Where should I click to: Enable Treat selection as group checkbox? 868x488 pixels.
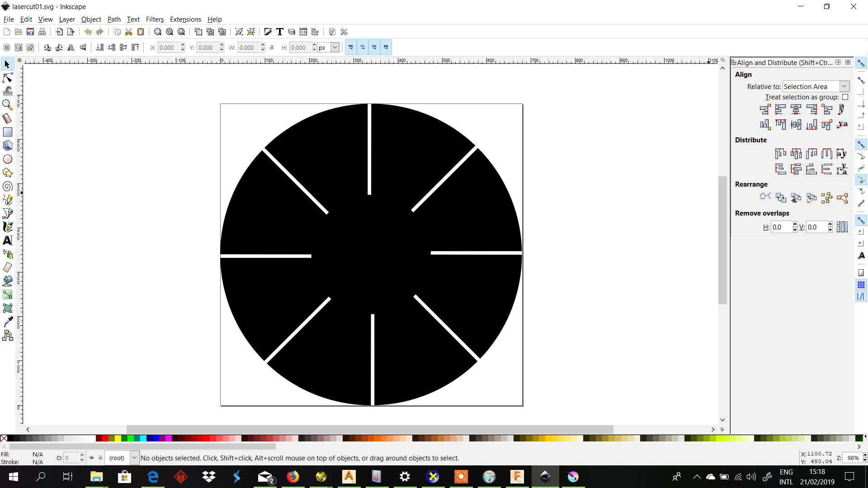click(x=845, y=97)
